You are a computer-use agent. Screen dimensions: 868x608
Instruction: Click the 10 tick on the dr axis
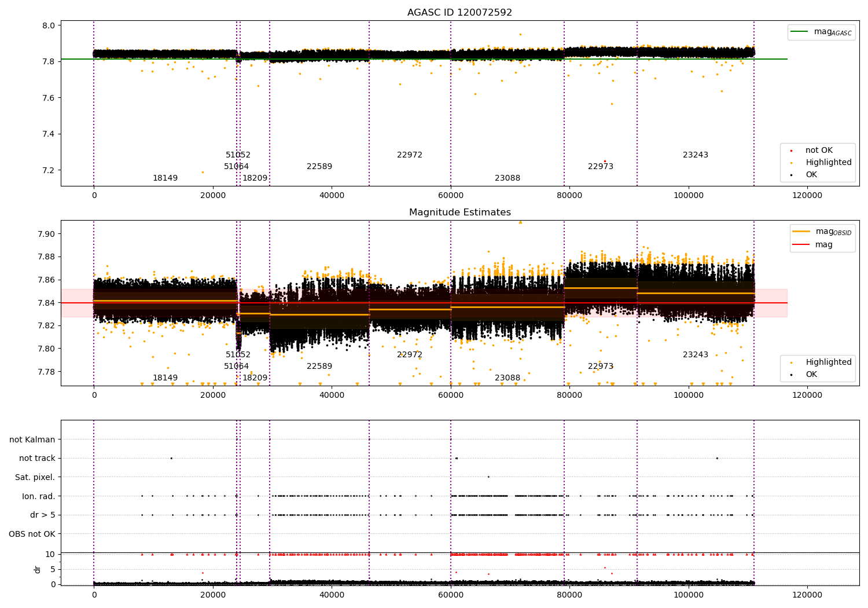[x=50, y=555]
